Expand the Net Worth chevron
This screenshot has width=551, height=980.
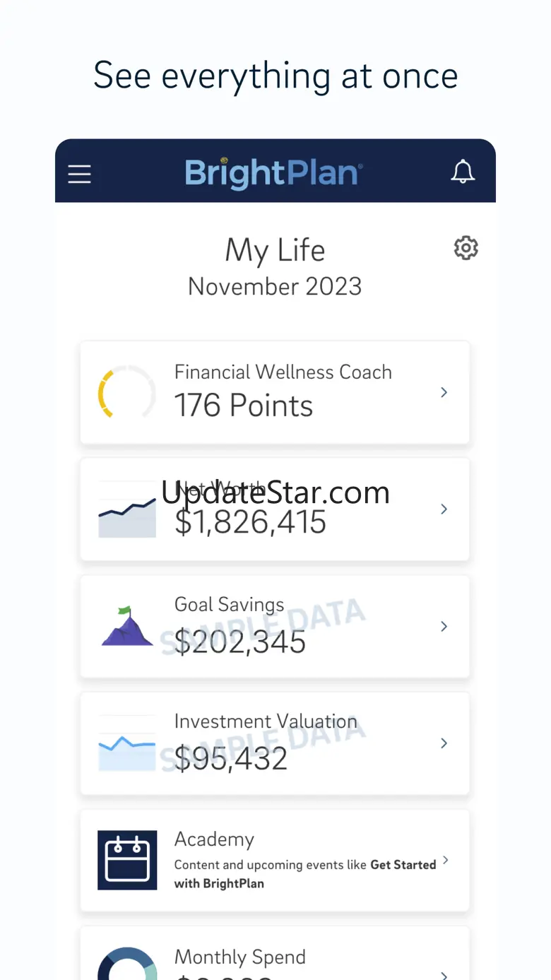pos(444,509)
